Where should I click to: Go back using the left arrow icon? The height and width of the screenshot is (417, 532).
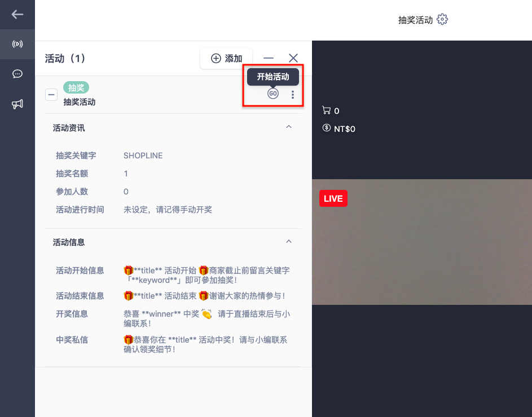coord(17,14)
